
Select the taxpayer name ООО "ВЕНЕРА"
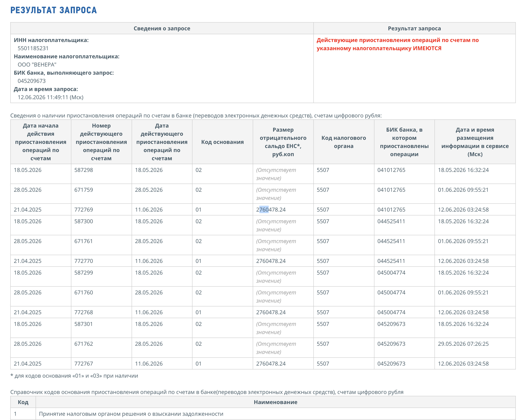pyautogui.click(x=37, y=65)
